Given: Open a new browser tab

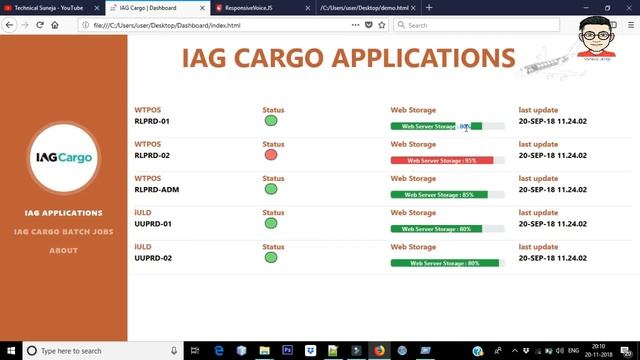Looking at the screenshot, I should pyautogui.click(x=429, y=7).
